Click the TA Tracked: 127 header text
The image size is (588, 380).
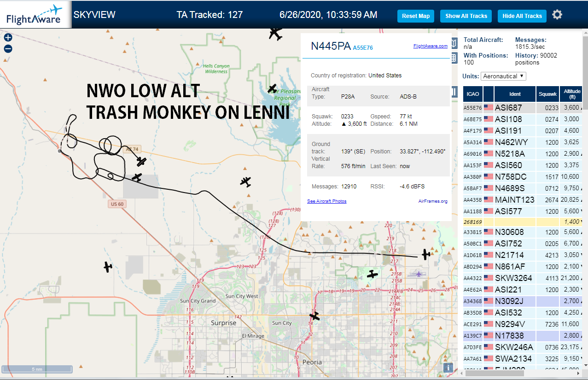(x=210, y=15)
